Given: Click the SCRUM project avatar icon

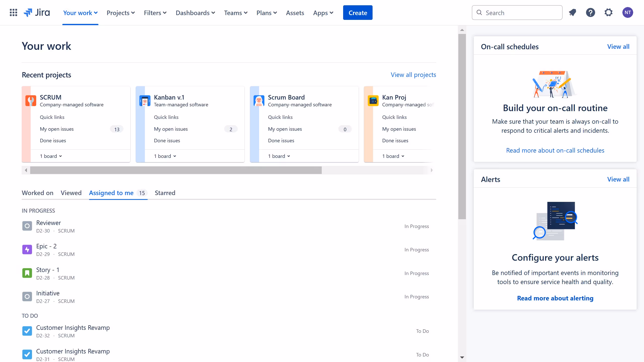Looking at the screenshot, I should [x=31, y=101].
